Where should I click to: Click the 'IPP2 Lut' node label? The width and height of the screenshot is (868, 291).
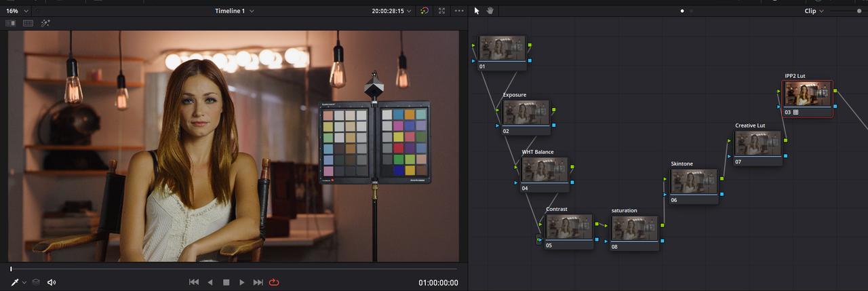795,76
